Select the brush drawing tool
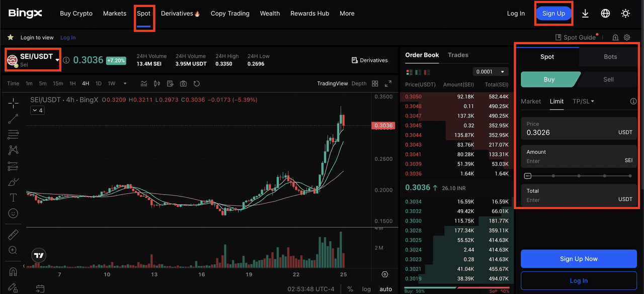This screenshot has width=644, height=294. (13, 181)
